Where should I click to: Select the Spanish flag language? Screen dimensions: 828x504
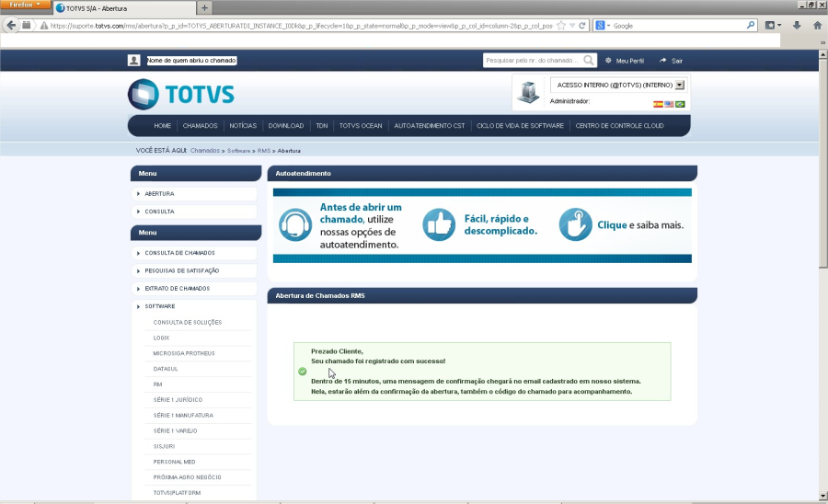coord(658,104)
